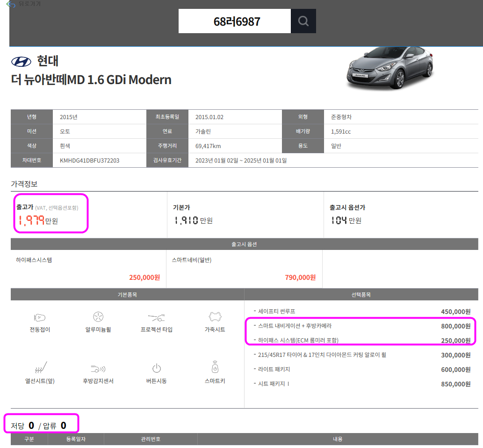Select the 선택품목 header
483x448 pixels.
pos(361,294)
